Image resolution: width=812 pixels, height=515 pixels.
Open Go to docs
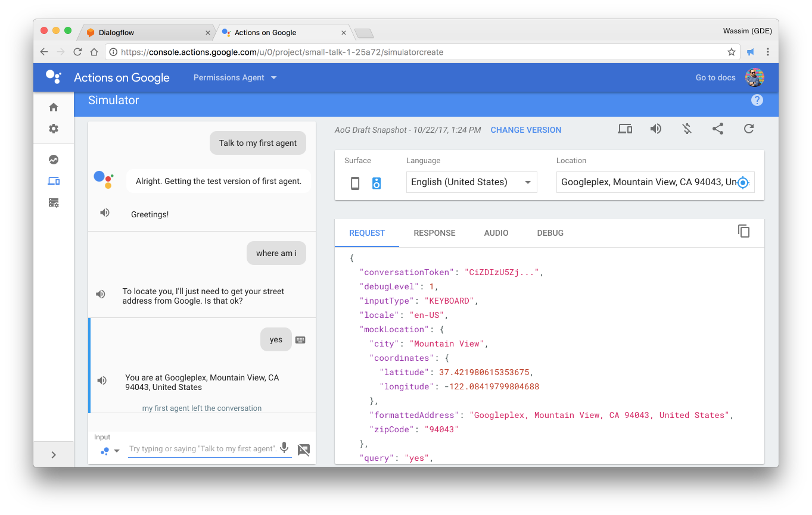(x=715, y=77)
